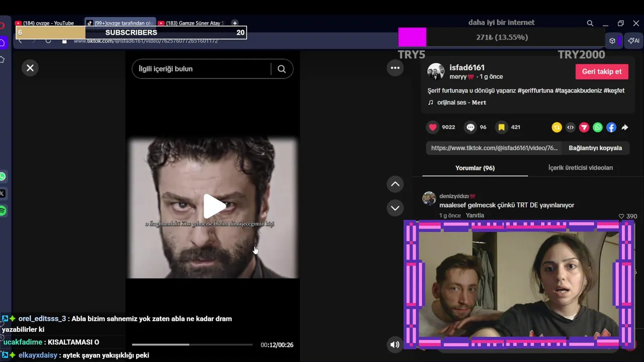Click the #taşacakbudeniz hashtag
The width and height of the screenshot is (644, 362).
[579, 90]
